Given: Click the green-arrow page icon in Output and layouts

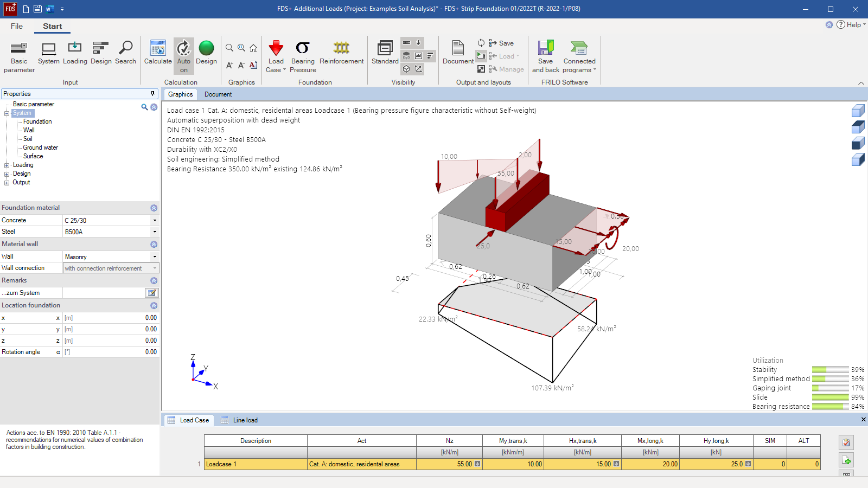Looking at the screenshot, I should 481,56.
